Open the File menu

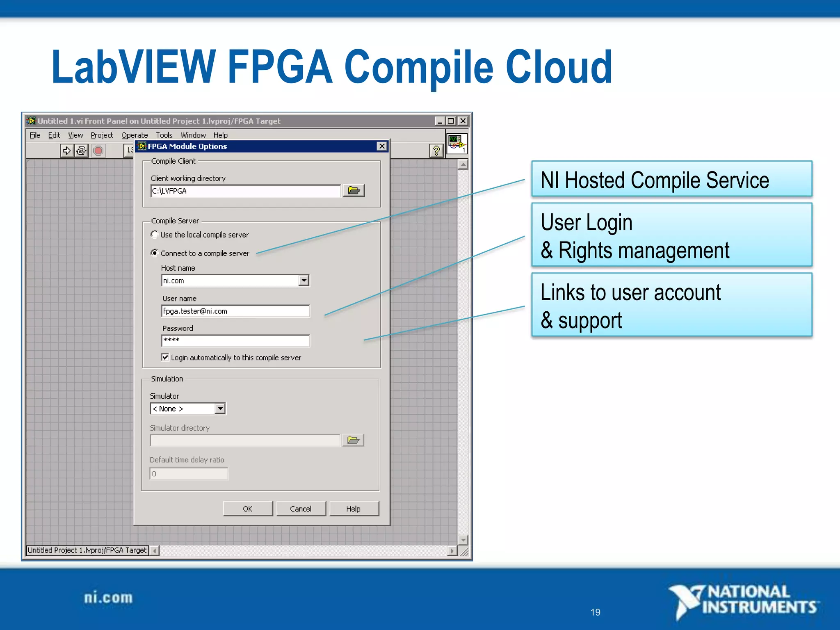35,135
